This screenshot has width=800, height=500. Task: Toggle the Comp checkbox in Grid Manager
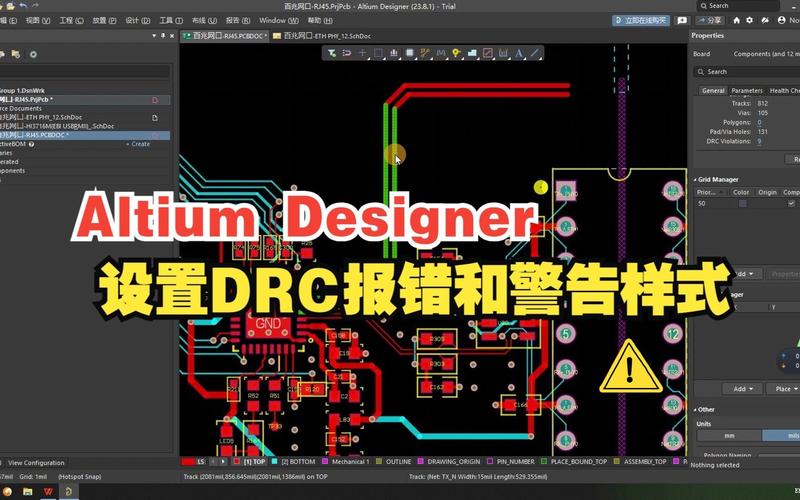[x=791, y=204]
